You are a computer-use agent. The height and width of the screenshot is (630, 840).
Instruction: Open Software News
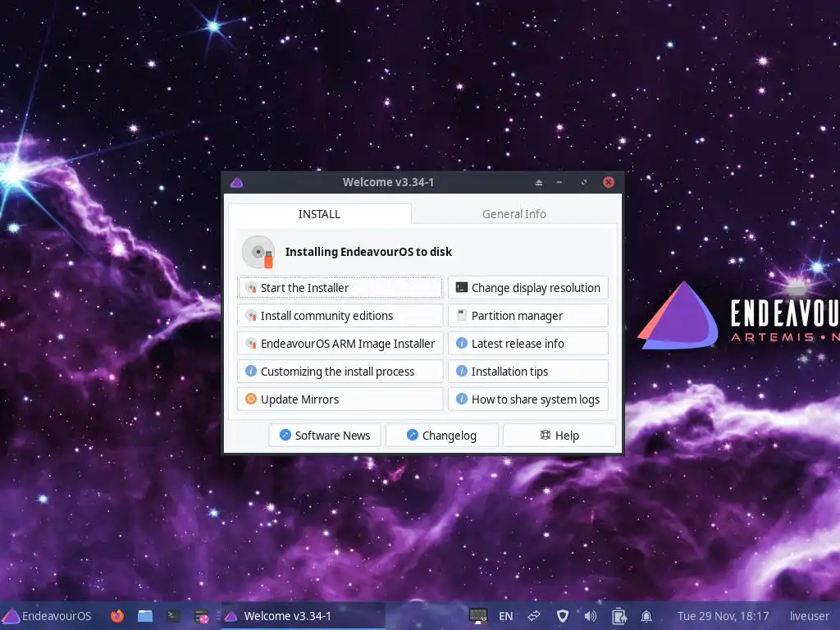click(x=325, y=435)
